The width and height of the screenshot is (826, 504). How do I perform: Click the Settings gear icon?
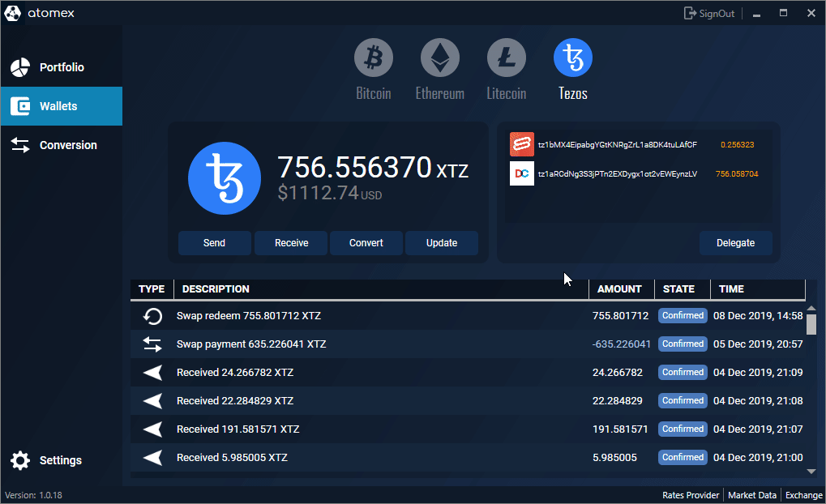pos(20,460)
